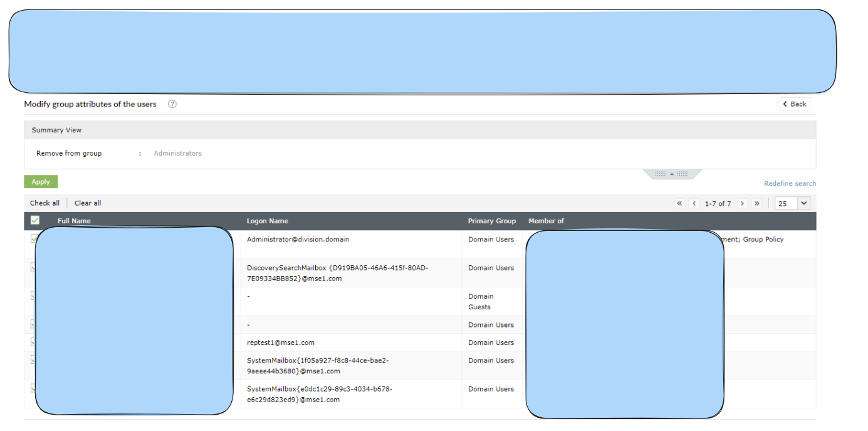Click Clear all to deselect users
Screen dimensions: 868x431
coord(88,203)
